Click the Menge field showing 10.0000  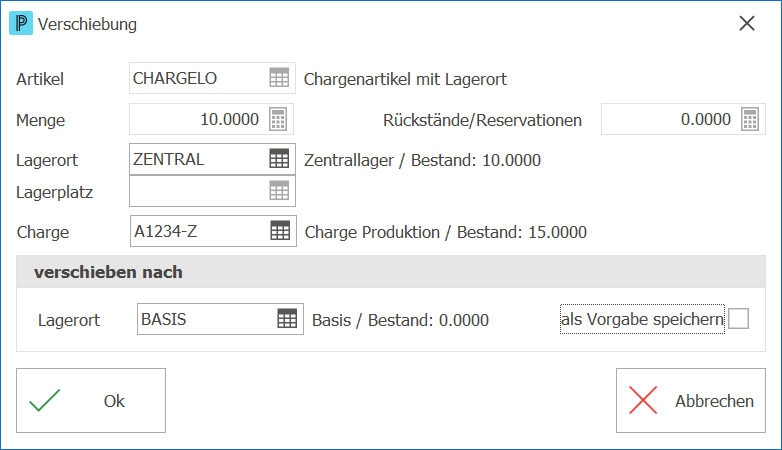click(x=211, y=119)
